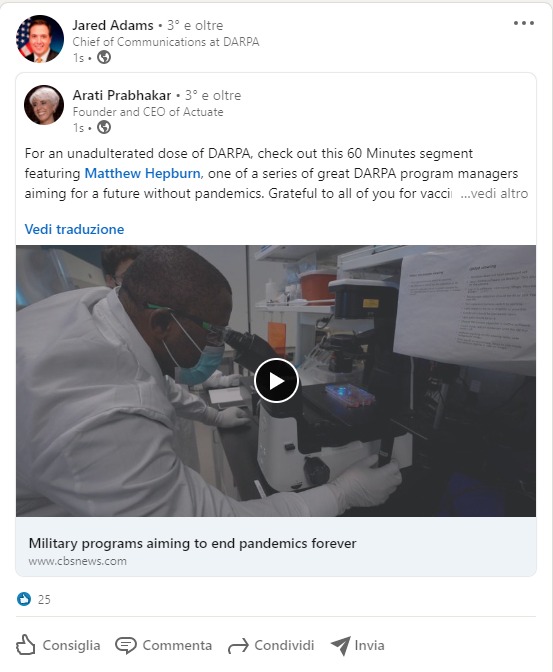Open Jared Adams' profile name link

pyautogui.click(x=113, y=25)
